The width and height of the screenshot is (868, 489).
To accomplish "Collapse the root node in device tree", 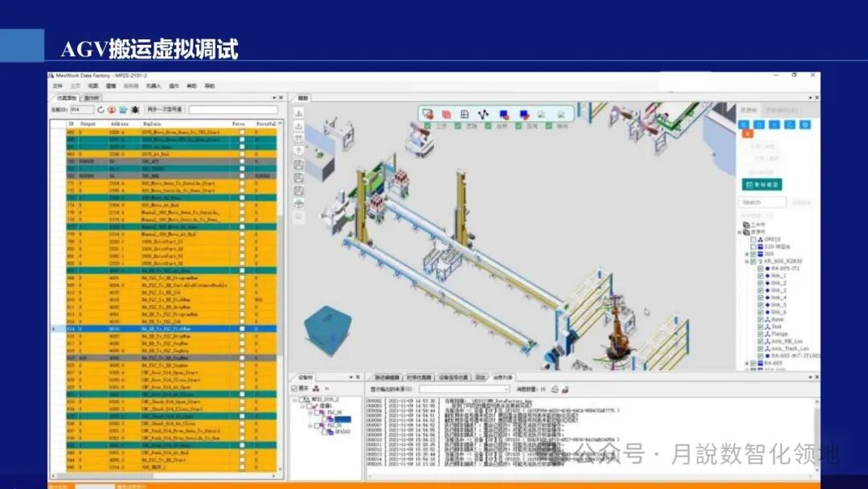I will (x=295, y=399).
